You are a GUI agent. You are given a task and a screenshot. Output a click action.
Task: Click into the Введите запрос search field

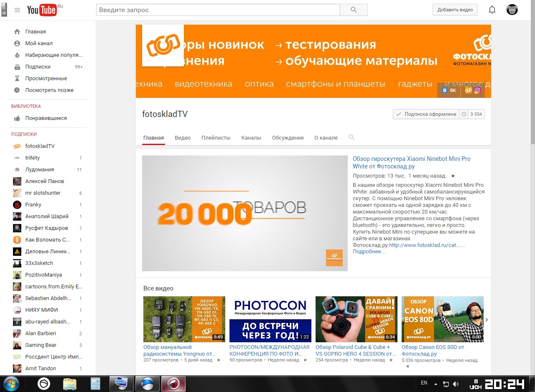tap(218, 10)
